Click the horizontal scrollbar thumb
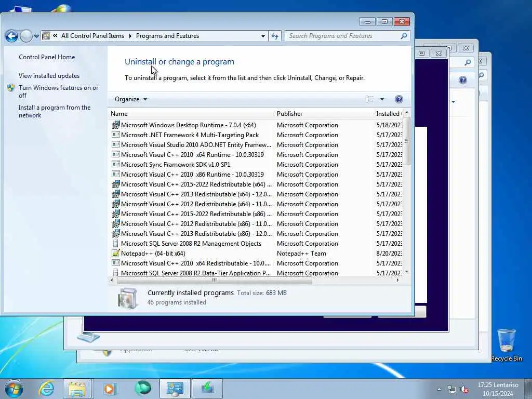Viewport: 532px width, 399px height. [x=215, y=280]
